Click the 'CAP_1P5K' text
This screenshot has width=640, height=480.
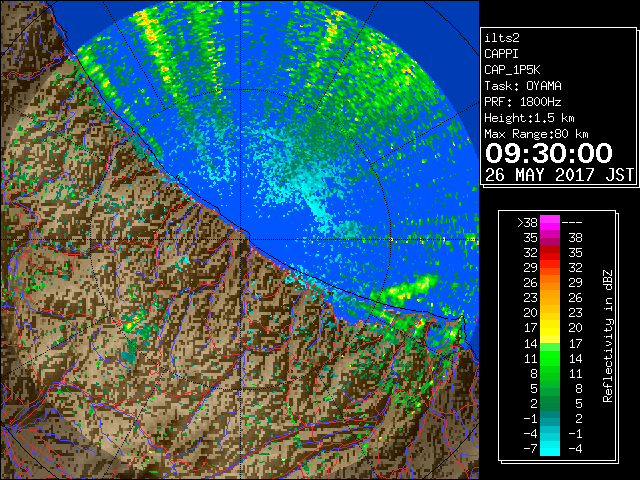[512, 70]
